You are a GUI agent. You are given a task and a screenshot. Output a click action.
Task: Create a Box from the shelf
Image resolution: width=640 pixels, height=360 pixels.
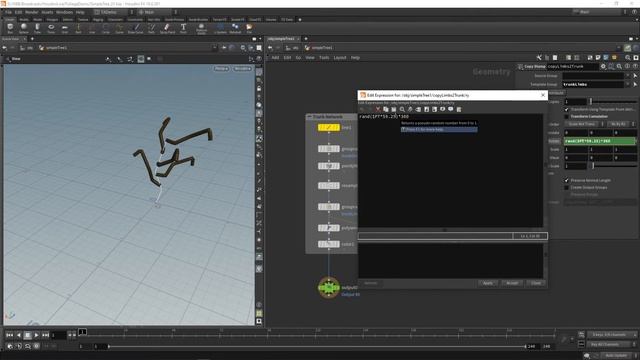(x=10, y=28)
